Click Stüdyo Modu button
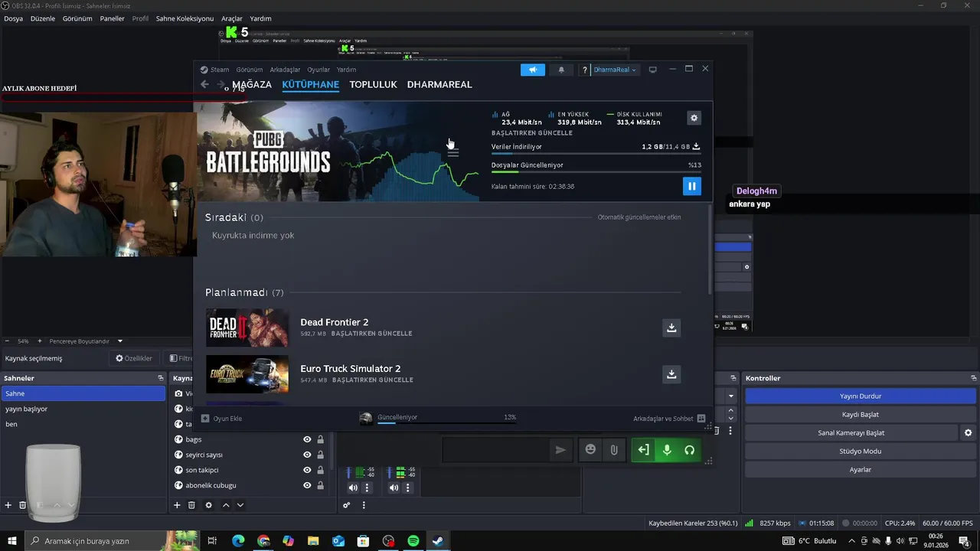 tap(860, 452)
